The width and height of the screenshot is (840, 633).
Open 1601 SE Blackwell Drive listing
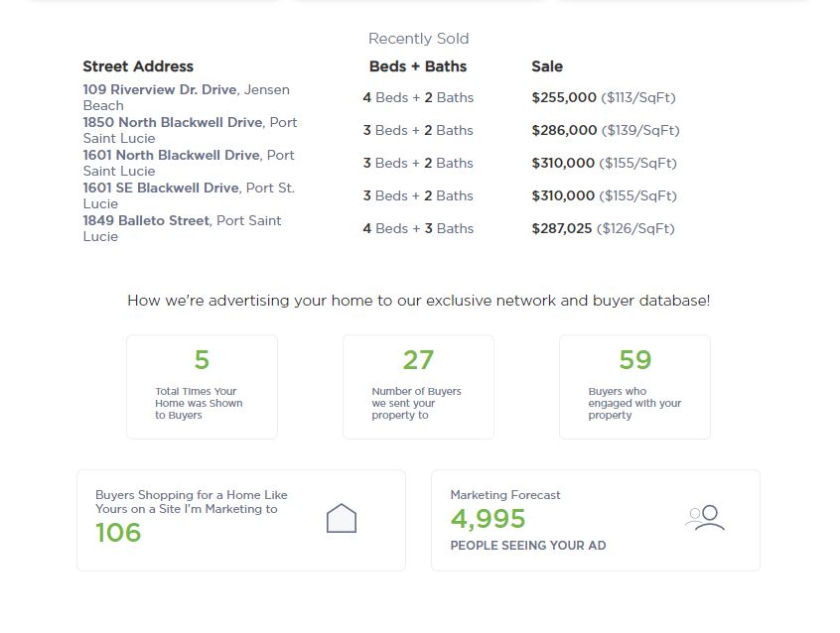click(161, 189)
